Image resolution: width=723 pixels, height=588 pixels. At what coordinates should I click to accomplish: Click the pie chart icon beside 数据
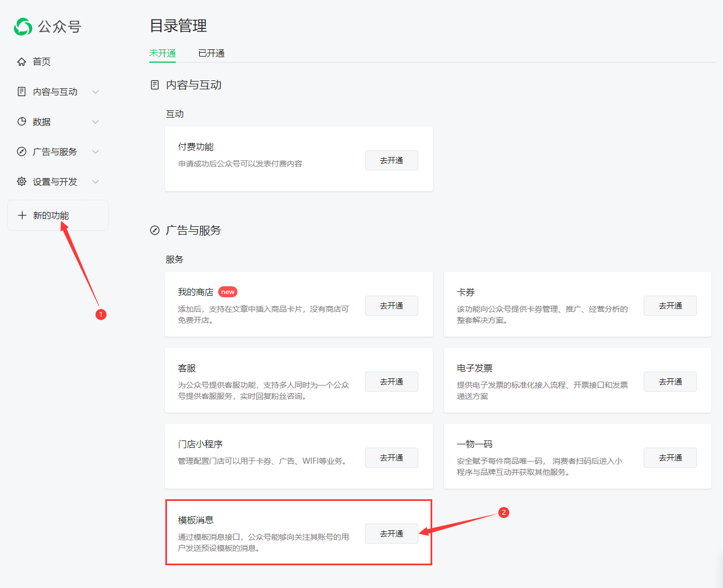tap(22, 121)
